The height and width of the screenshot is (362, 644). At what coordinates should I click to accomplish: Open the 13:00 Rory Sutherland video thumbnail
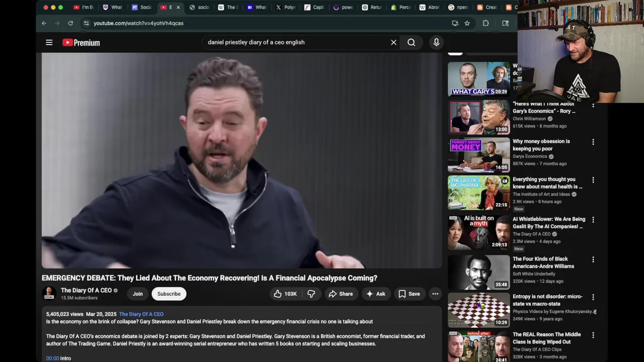478,117
